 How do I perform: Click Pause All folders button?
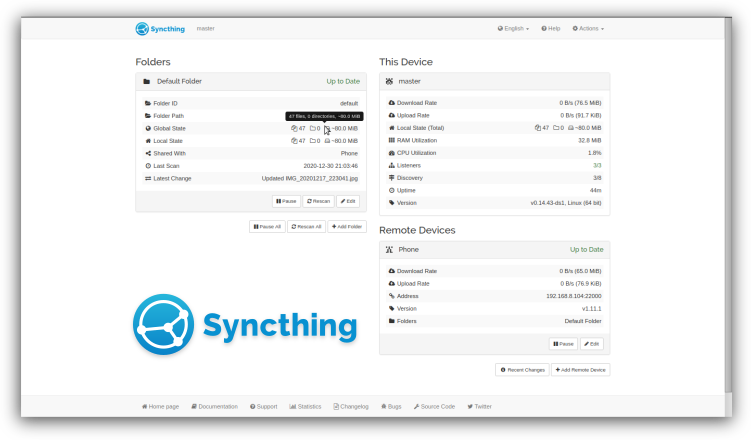pos(267,226)
